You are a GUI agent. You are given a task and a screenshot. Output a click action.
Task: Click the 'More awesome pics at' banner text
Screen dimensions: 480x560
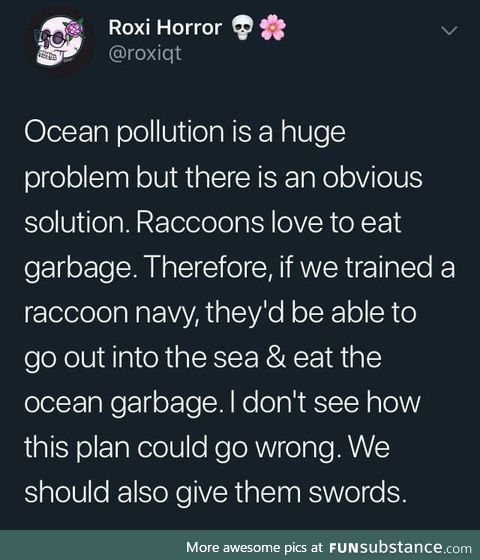click(x=254, y=547)
